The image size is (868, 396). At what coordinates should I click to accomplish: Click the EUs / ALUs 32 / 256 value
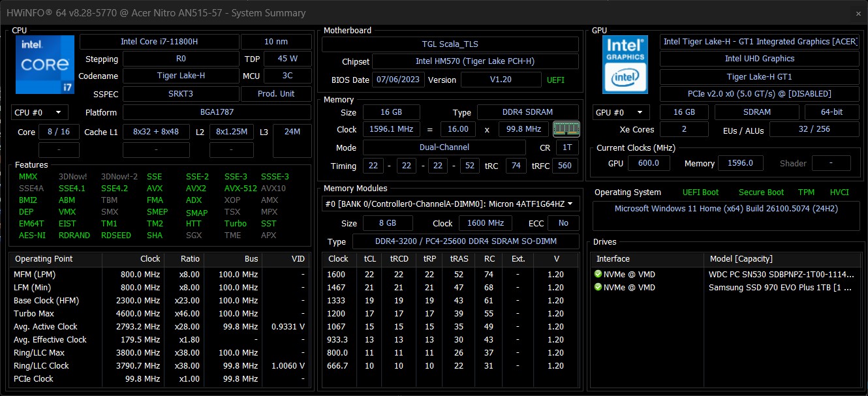point(814,129)
